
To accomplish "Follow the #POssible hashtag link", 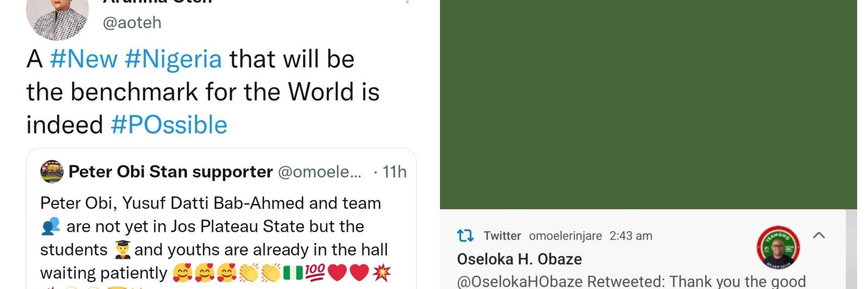I will [169, 124].
